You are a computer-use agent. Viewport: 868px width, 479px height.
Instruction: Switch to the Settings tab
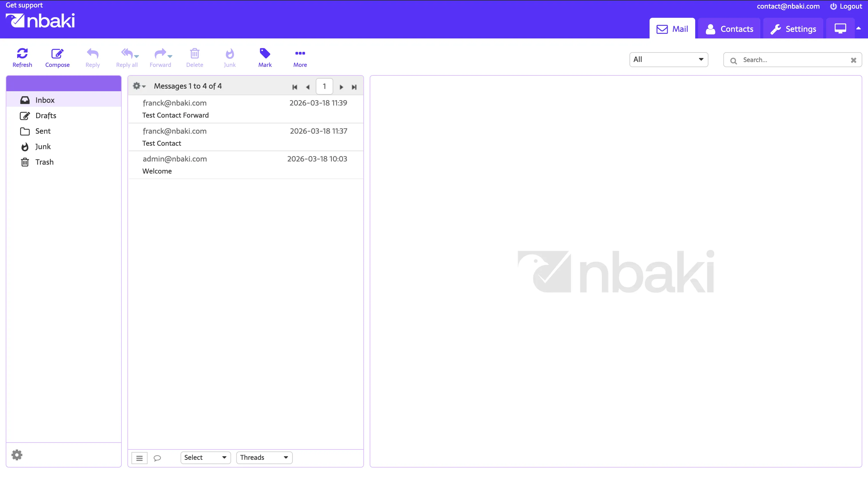(793, 29)
